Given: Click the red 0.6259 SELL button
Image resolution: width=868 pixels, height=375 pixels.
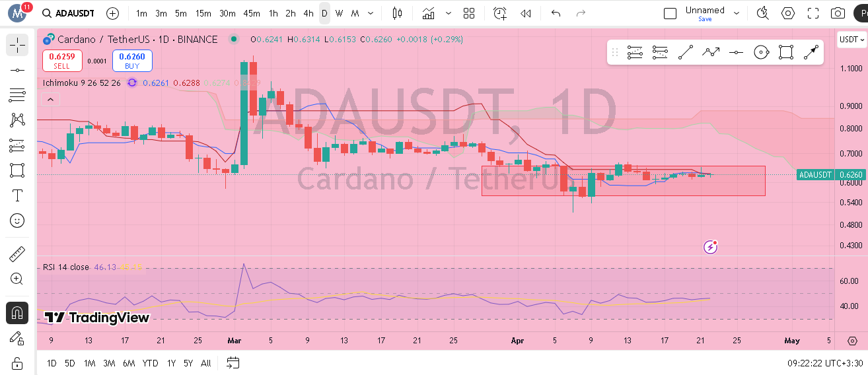Looking at the screenshot, I should pyautogui.click(x=62, y=61).
